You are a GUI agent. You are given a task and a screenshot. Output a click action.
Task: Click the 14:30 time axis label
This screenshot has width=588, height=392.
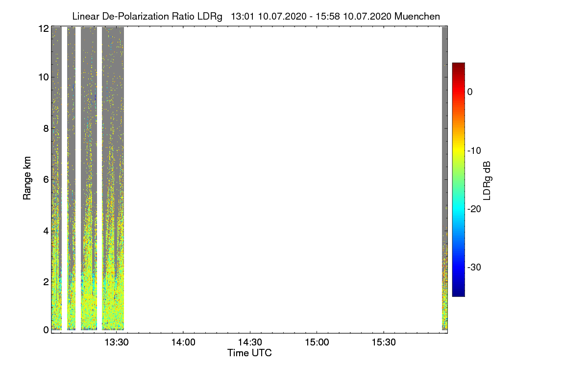coord(250,342)
